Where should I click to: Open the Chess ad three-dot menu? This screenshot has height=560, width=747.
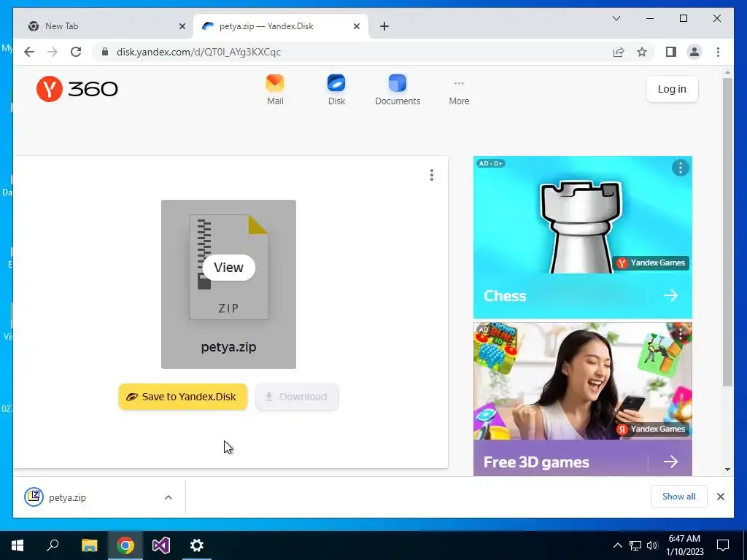click(x=681, y=168)
